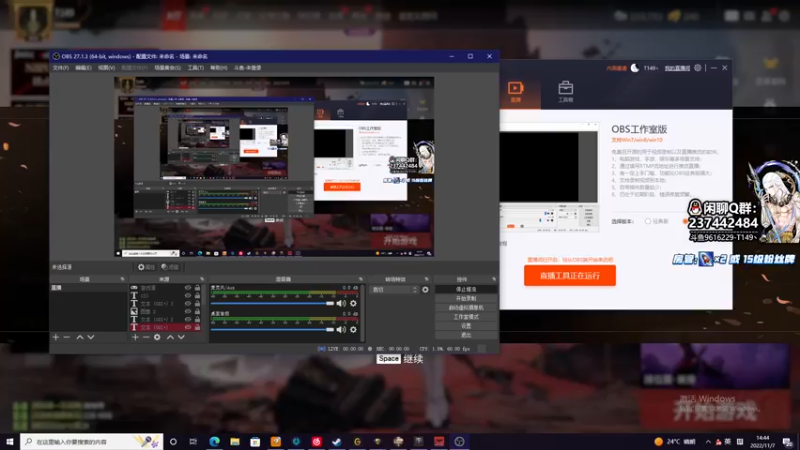Toggle lock on 文本 (GDI+) 2 source
The image size is (800, 450).
[197, 319]
